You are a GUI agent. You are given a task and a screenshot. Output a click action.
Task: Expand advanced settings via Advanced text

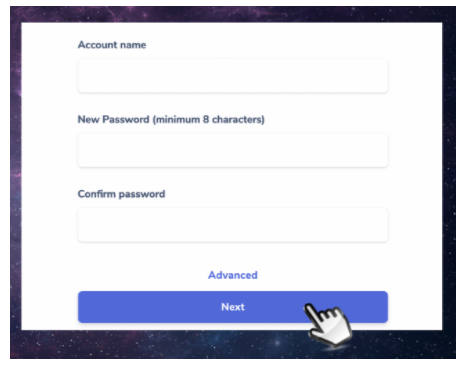tap(233, 275)
